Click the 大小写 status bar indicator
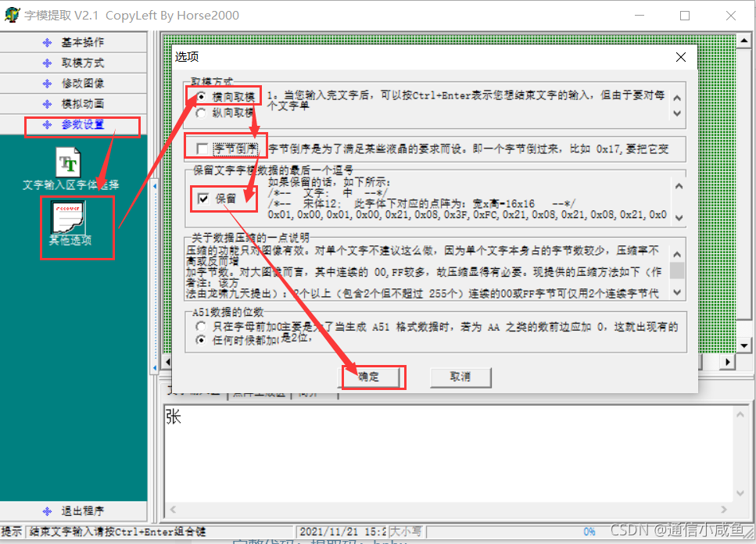 coord(406,532)
